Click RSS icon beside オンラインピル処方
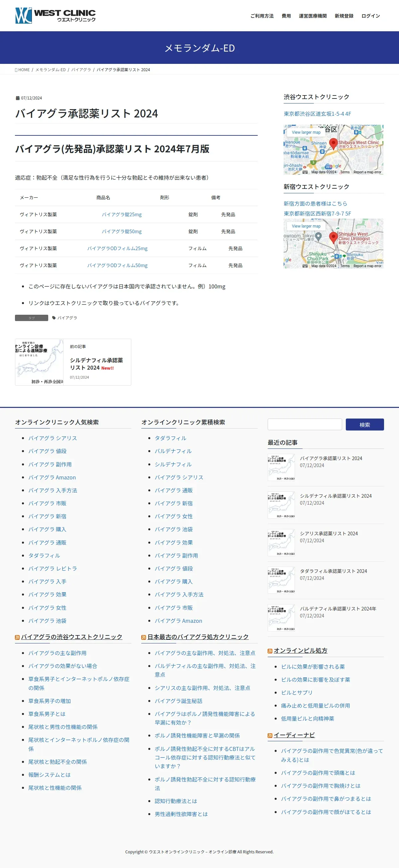The image size is (399, 868). [270, 651]
